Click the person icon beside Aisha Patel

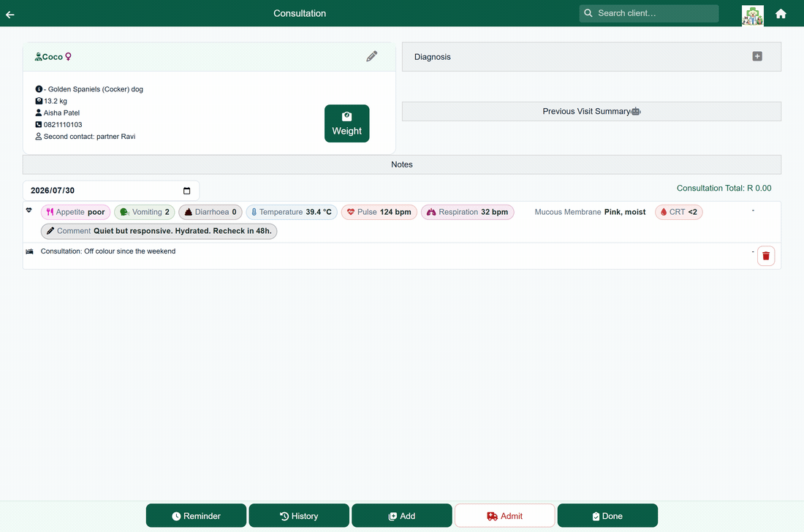click(39, 113)
